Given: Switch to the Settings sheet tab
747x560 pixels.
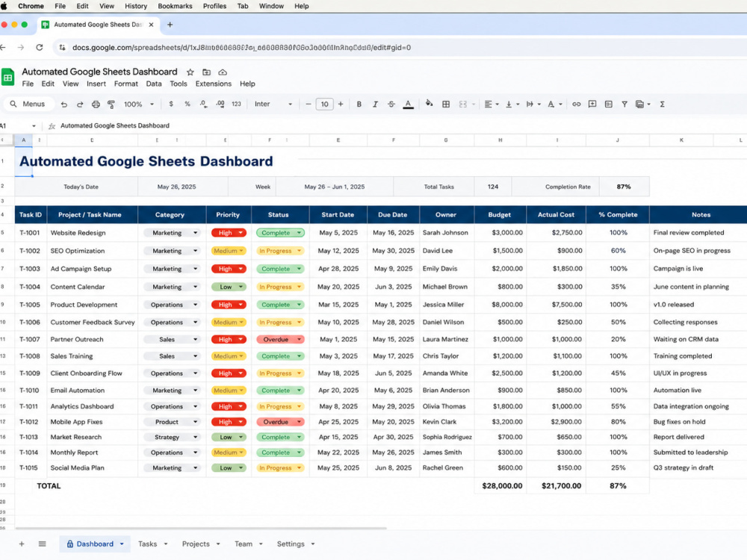Looking at the screenshot, I should pyautogui.click(x=291, y=544).
